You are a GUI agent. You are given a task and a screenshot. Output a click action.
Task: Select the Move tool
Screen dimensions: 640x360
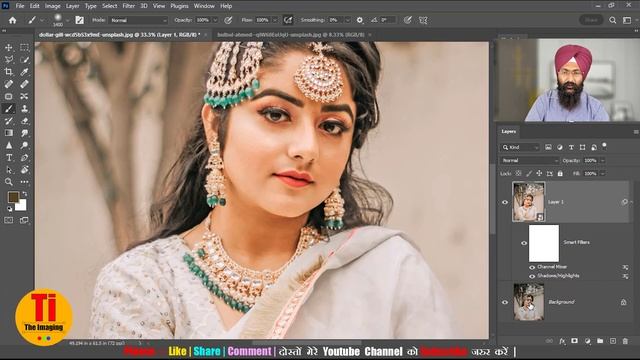point(9,47)
